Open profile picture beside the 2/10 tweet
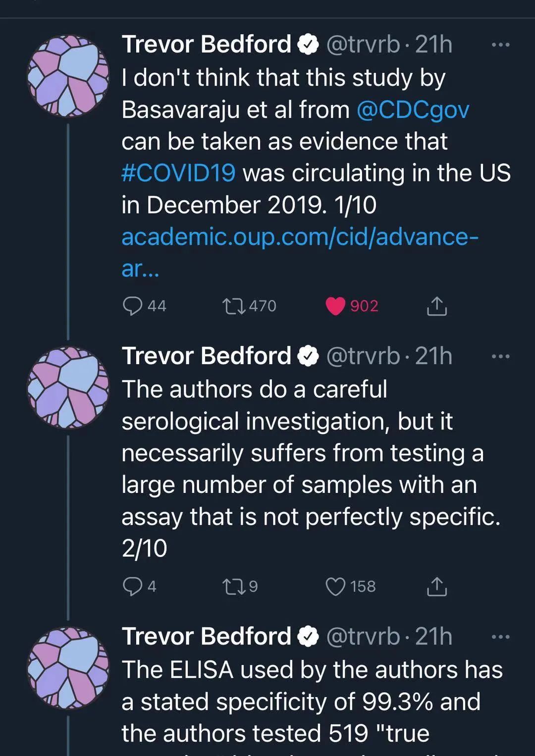This screenshot has width=535, height=756. [x=68, y=387]
